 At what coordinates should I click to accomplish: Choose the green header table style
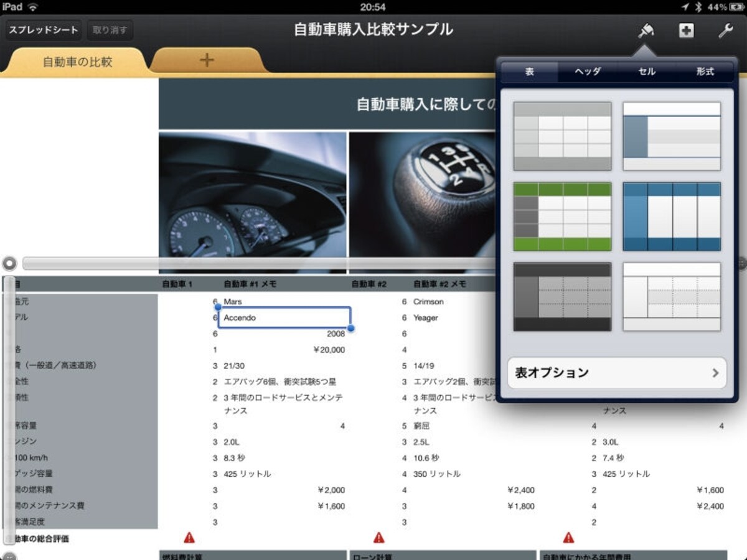(x=562, y=217)
